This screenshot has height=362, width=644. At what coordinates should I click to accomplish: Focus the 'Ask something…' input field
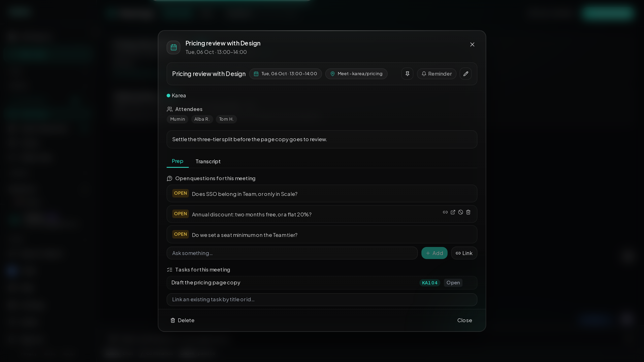[292, 253]
